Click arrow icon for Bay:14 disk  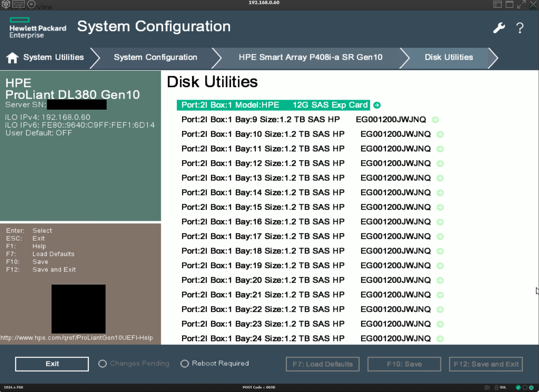(x=440, y=193)
